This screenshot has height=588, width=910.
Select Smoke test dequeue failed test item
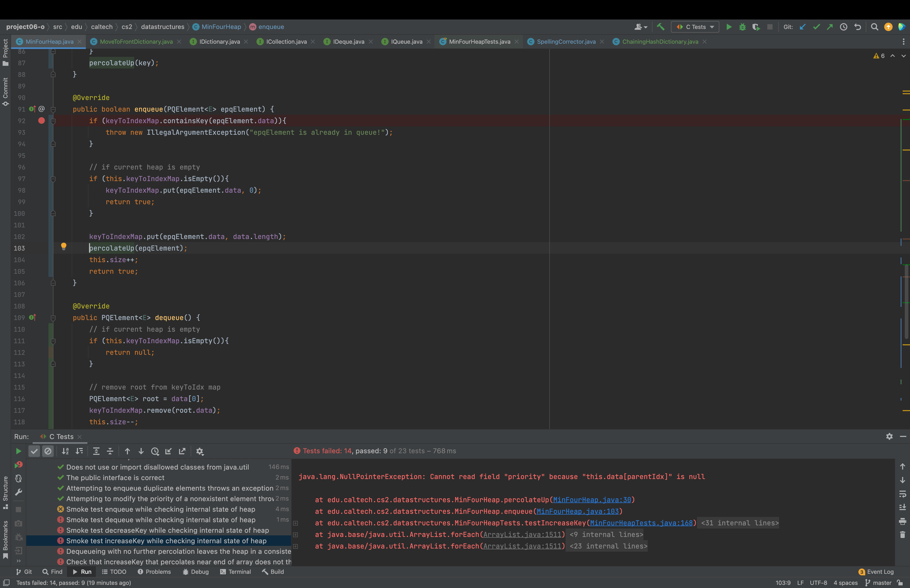(x=160, y=520)
